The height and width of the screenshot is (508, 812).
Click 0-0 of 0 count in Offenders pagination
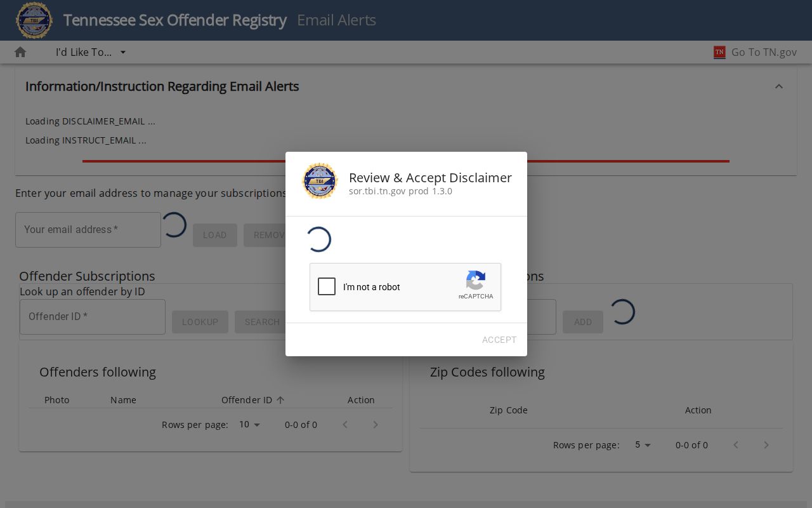coord(301,425)
